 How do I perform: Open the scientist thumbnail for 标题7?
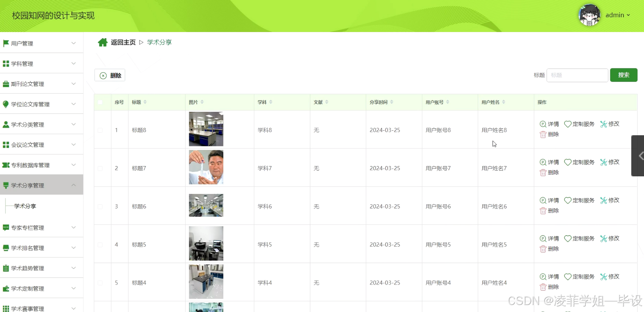[206, 167]
